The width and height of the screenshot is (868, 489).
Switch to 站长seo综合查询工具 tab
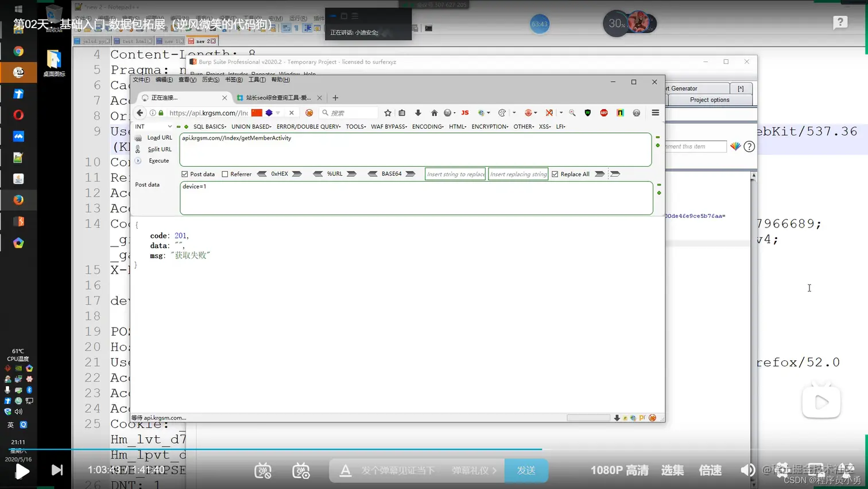278,98
